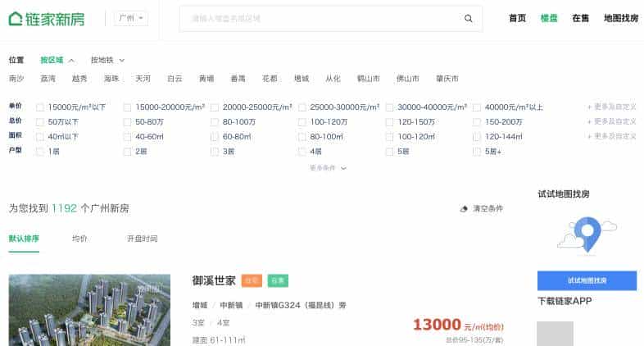Filter by 鹤山市 area
The height and width of the screenshot is (346, 644).
point(369,79)
